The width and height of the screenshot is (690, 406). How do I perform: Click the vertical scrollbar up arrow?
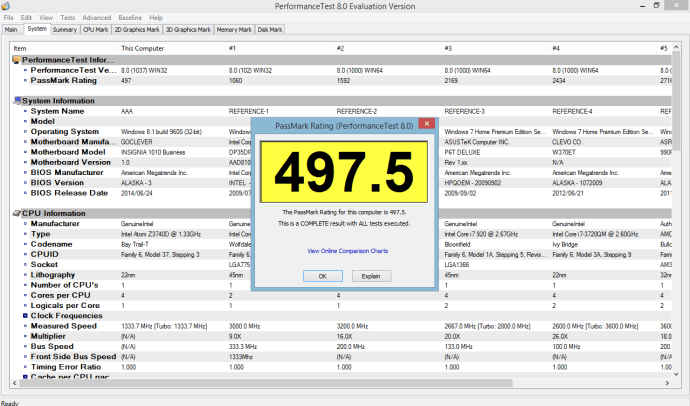point(676,46)
